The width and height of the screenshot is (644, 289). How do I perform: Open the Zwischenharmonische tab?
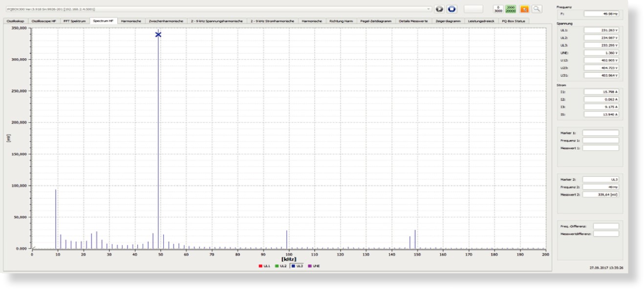166,21
